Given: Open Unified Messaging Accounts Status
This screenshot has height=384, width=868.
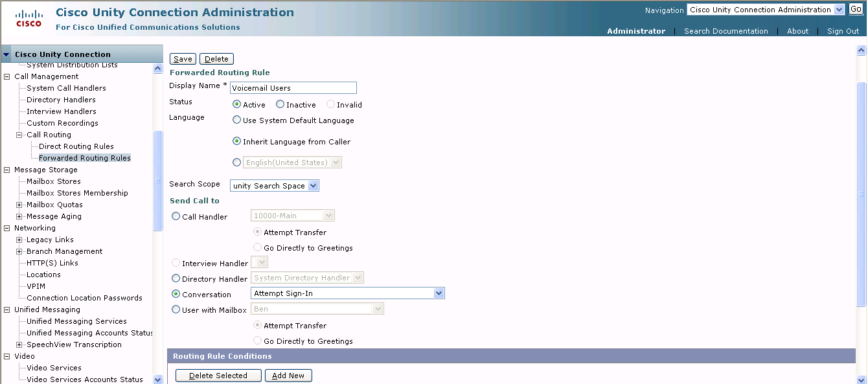Looking at the screenshot, I should click(x=89, y=333).
